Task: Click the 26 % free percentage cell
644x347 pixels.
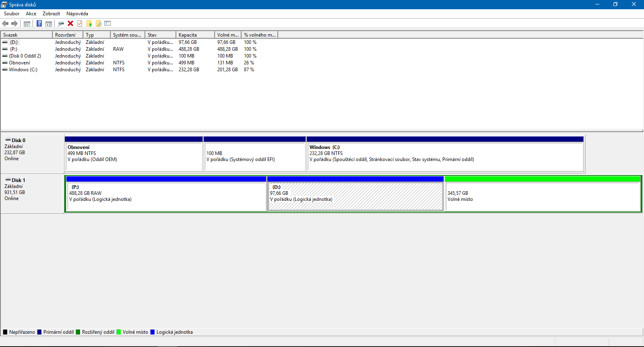Action: point(249,63)
